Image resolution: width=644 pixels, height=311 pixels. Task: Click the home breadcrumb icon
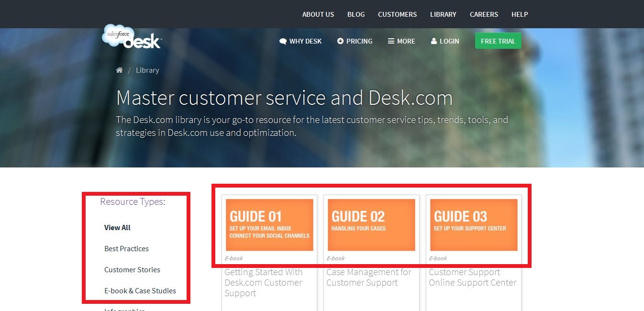click(119, 69)
